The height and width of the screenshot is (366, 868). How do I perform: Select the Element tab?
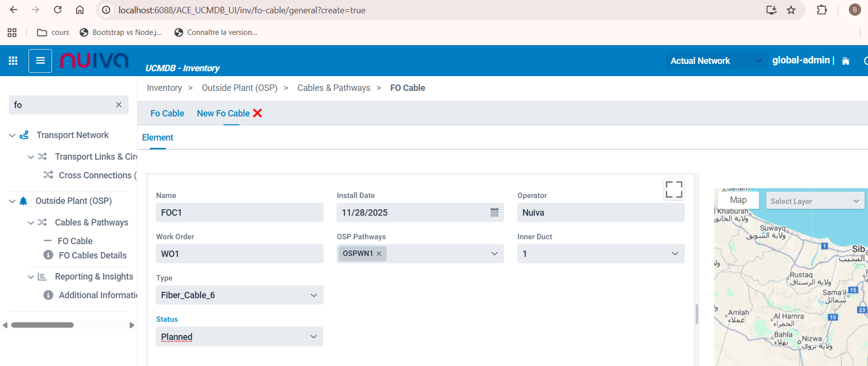point(158,138)
